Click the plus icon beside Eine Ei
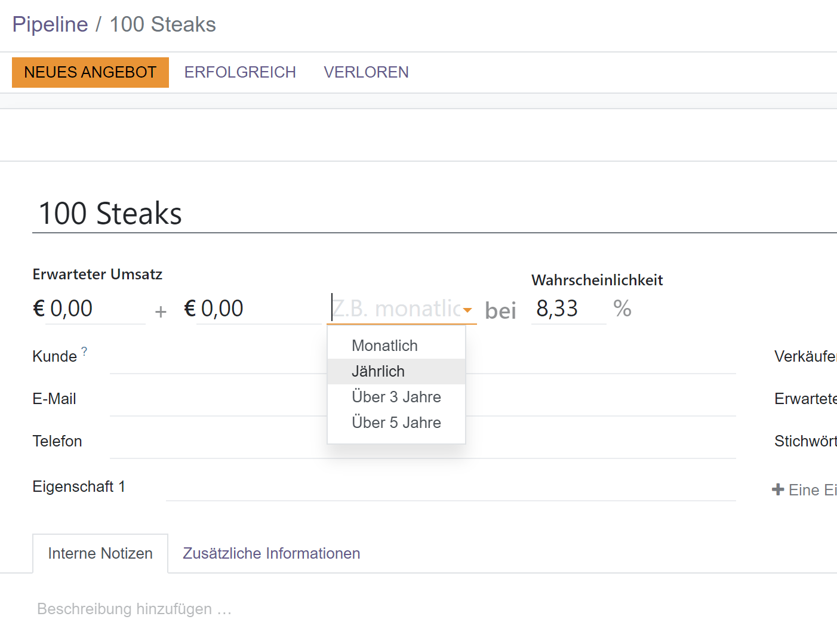 point(777,490)
